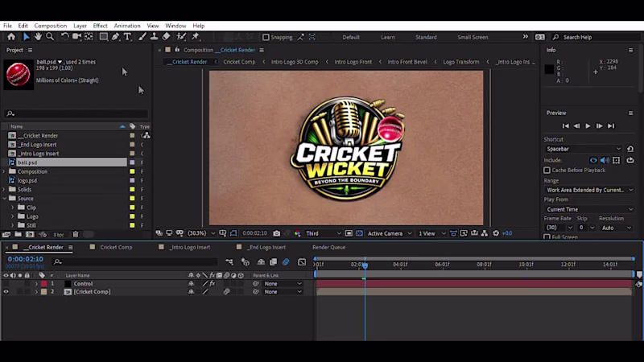
Task: Click the trash delete icon in Project panel
Action: [x=76, y=234]
